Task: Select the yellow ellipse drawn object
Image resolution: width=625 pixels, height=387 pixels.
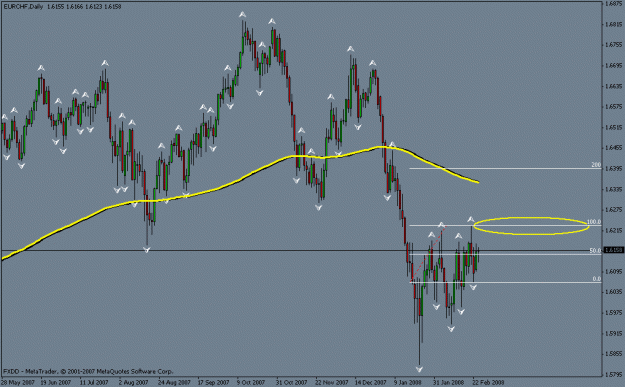Action: [531, 226]
